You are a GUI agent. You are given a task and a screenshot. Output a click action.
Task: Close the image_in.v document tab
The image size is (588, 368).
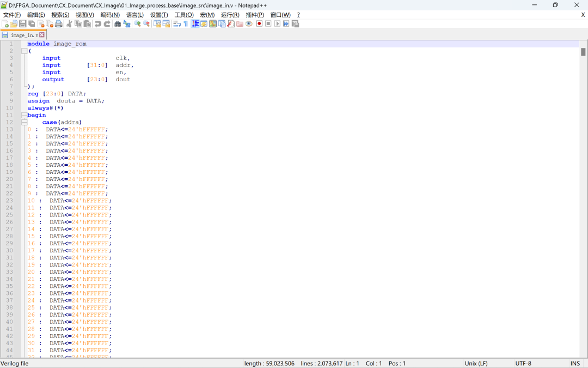tap(42, 33)
